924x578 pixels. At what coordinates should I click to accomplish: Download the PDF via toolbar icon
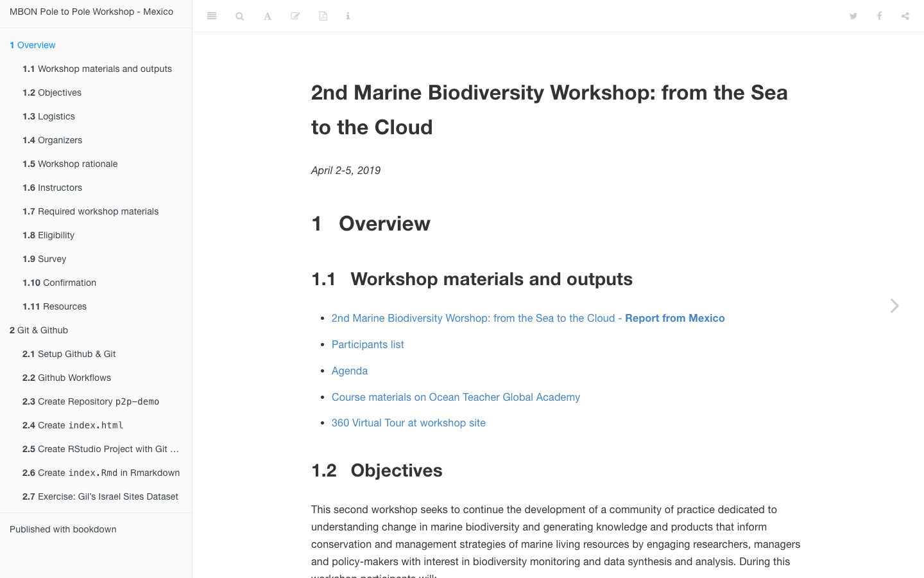click(323, 16)
